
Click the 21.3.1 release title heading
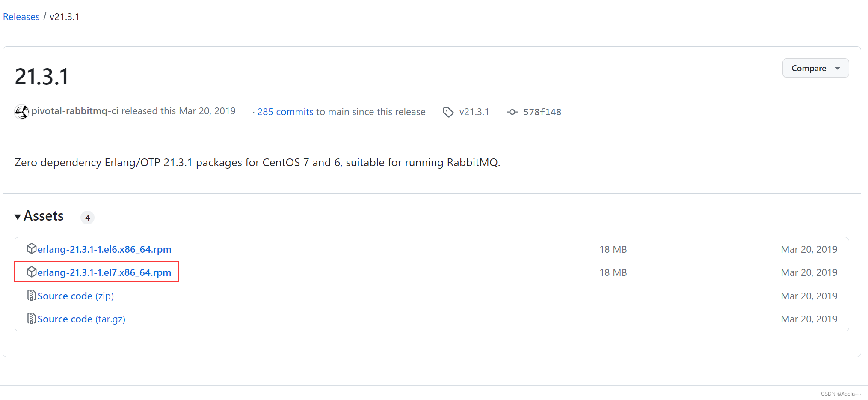41,77
